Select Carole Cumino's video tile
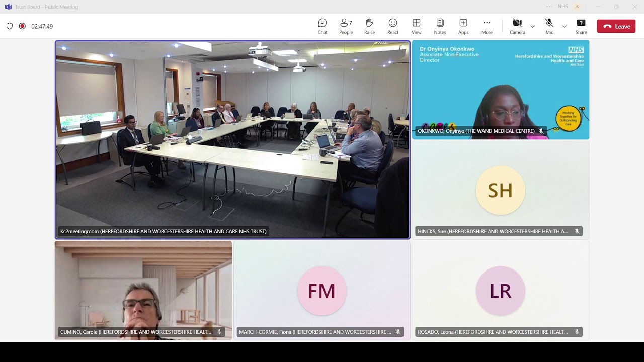 [x=143, y=290]
